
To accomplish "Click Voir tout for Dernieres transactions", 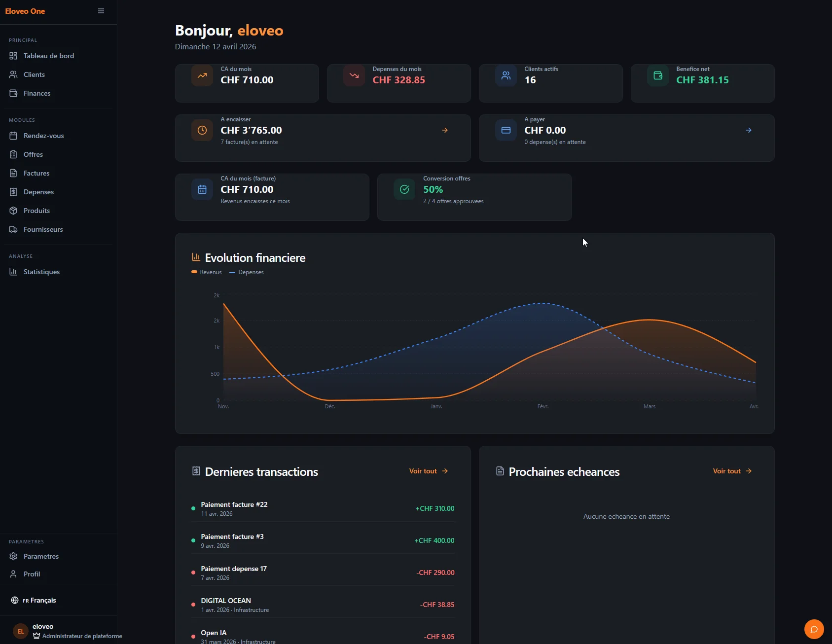I will (428, 471).
